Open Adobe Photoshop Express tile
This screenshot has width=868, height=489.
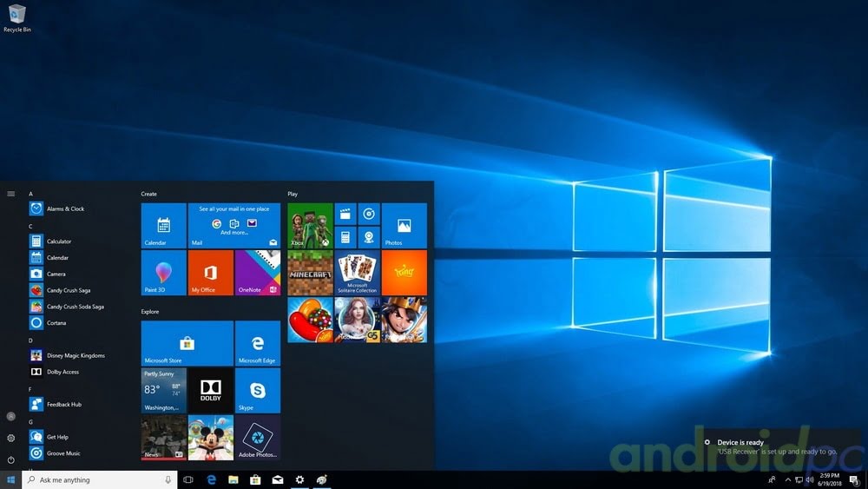pyautogui.click(x=258, y=438)
